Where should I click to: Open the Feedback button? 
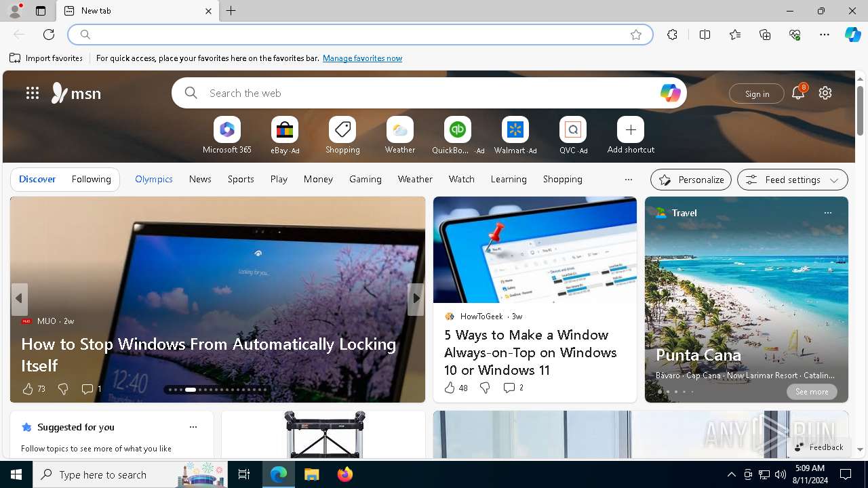tap(818, 447)
